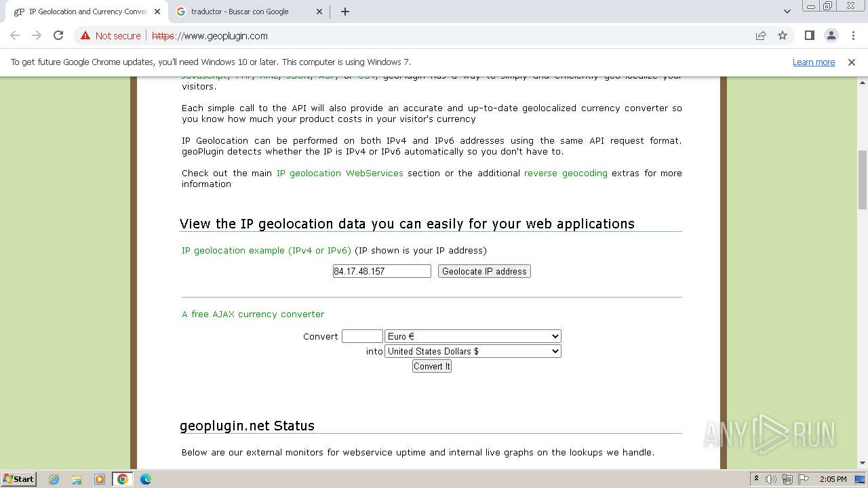Go back using the browser back arrow
Screen dimensions: 868x488
point(15,36)
